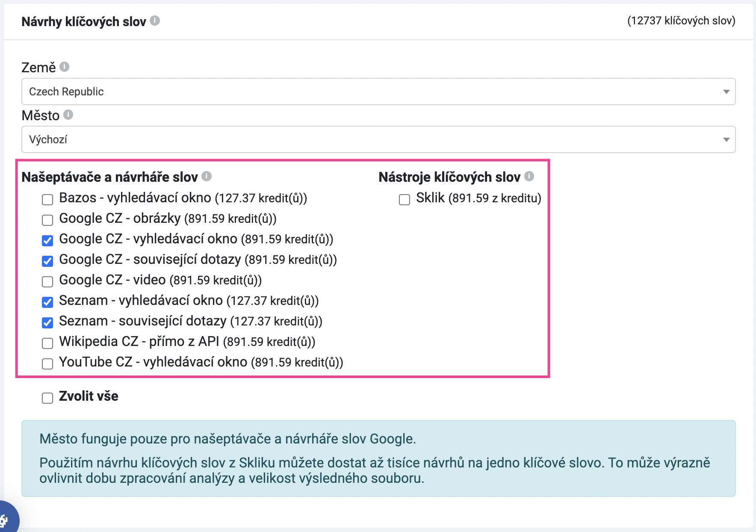
Task: Open the Země dropdown showing Czech Republic
Action: point(378,92)
